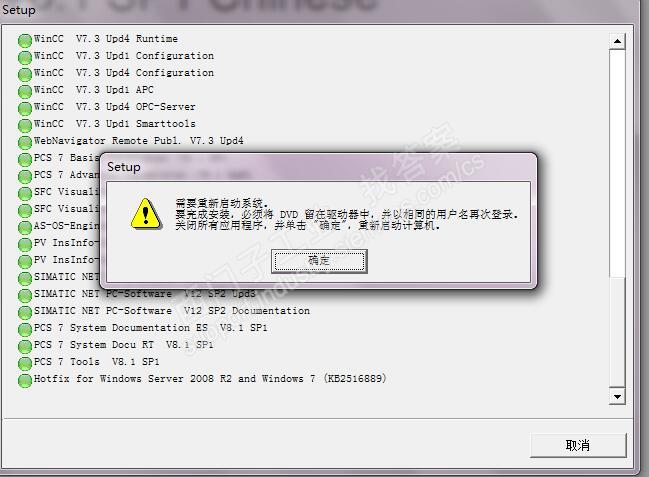Click green icon beside WebNavigator Remote Publ.

click(25, 142)
